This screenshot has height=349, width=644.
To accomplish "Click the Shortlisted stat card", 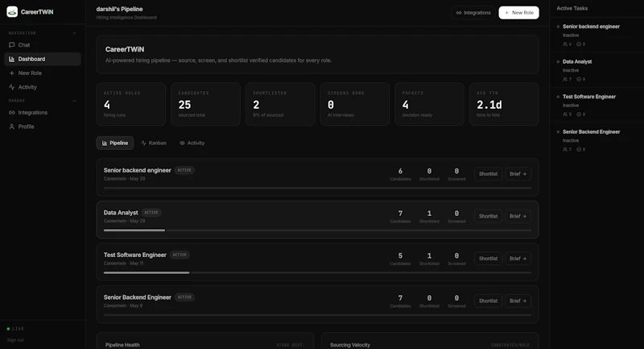I will coord(280,104).
